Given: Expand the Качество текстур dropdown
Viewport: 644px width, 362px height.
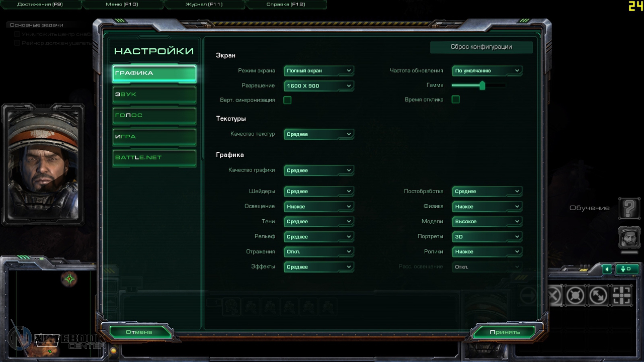Looking at the screenshot, I should click(x=318, y=134).
